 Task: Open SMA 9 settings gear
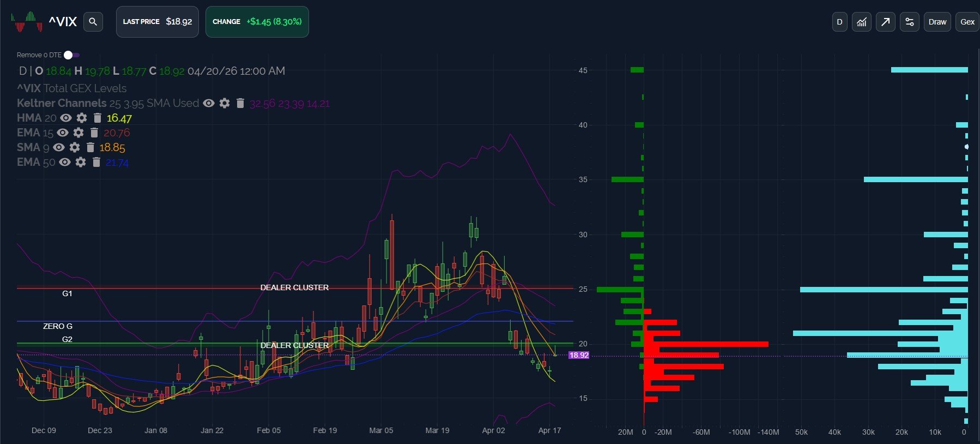(75, 147)
